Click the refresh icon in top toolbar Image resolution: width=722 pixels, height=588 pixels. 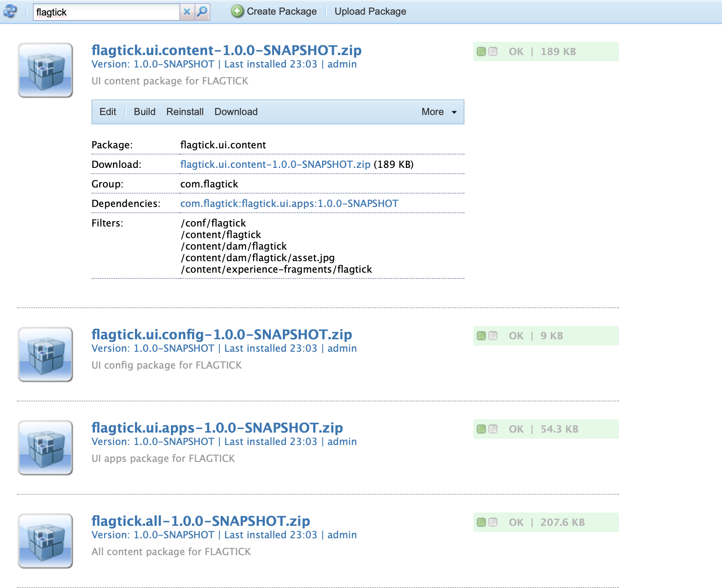pyautogui.click(x=10, y=12)
